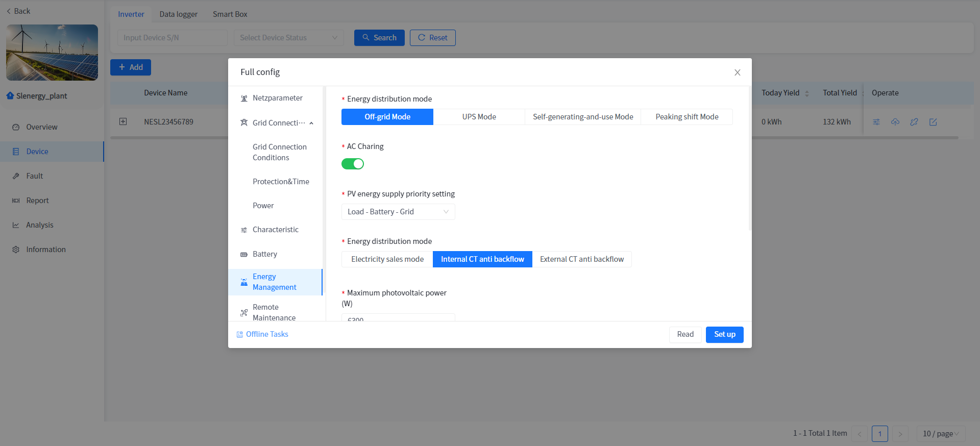This screenshot has height=446, width=980.
Task: Click the unlink chain icon for NESL23456789
Action: (x=914, y=122)
